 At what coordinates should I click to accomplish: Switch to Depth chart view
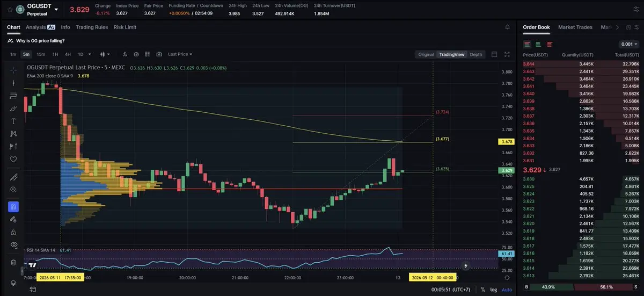476,54
